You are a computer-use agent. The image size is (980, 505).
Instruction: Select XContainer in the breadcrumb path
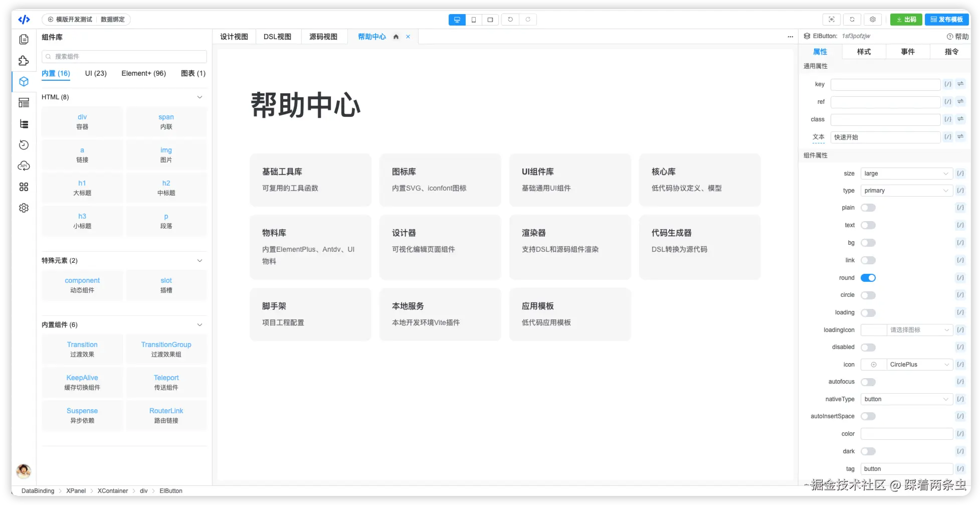click(x=113, y=491)
